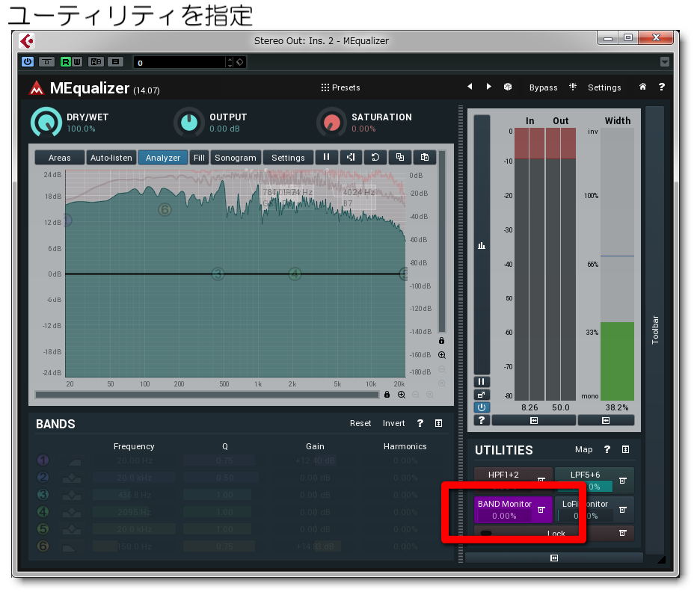Click the OUTPUT knob
Screen dimensions: 700x598
[189, 123]
